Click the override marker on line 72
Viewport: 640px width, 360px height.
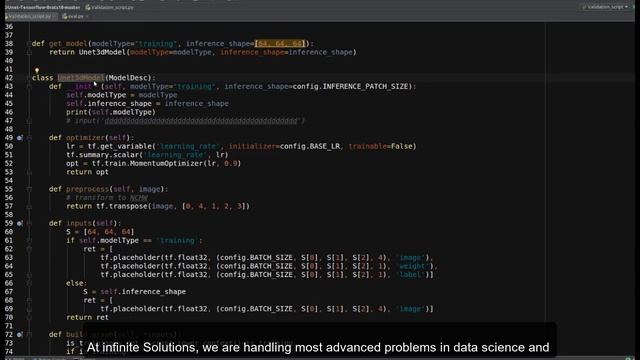20,335
